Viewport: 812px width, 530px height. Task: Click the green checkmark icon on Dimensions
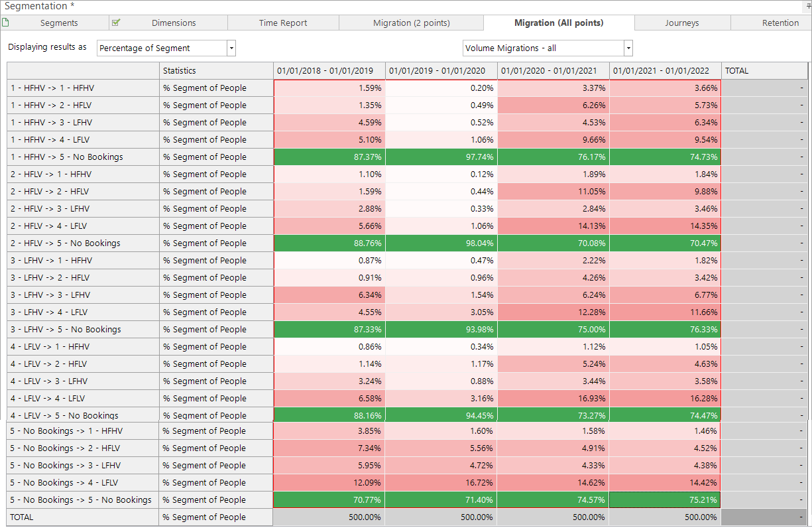click(116, 23)
